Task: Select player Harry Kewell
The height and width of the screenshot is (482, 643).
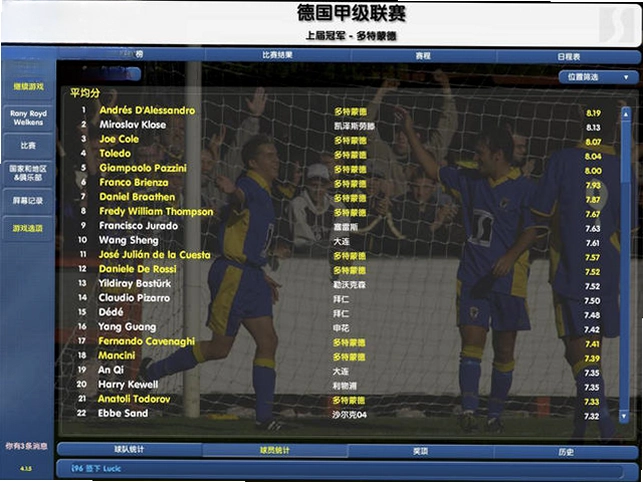Action: 128,385
